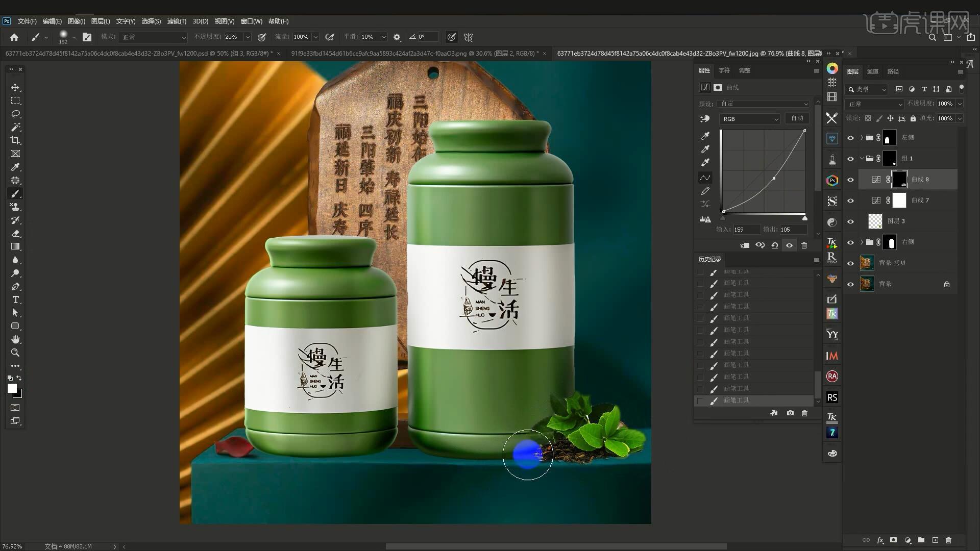
Task: Open the 滤镜(T) menu
Action: (177, 21)
